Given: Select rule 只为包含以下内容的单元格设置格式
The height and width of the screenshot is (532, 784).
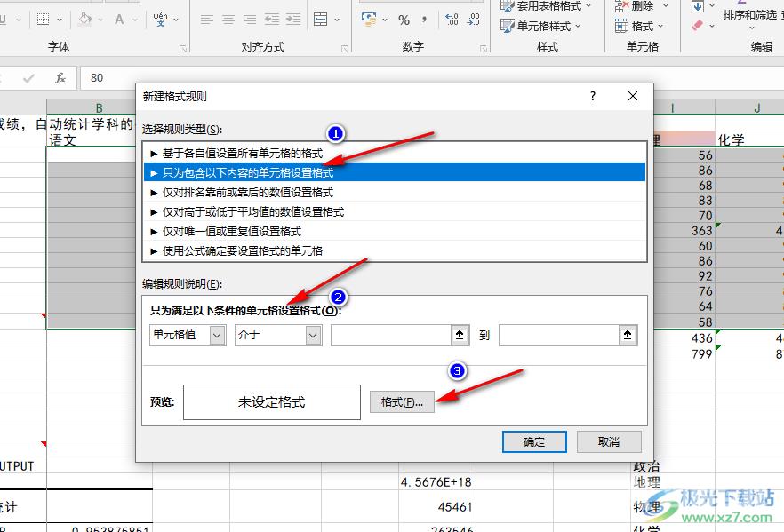Looking at the screenshot, I should pos(395,173).
